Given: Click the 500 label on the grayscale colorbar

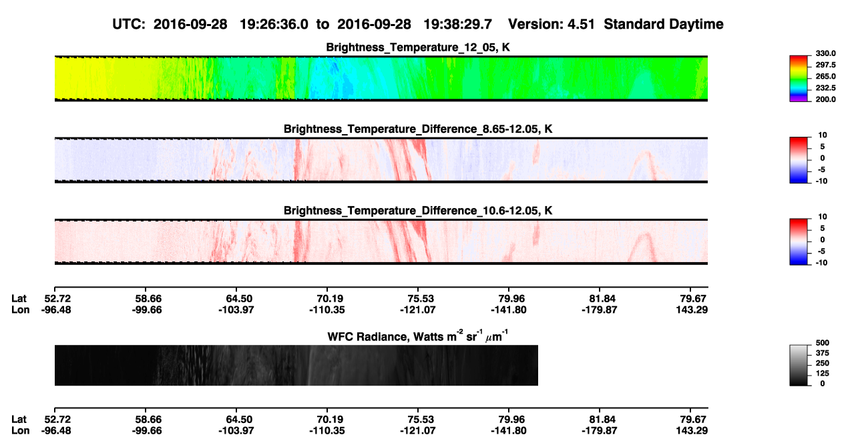Looking at the screenshot, I should pyautogui.click(x=823, y=342).
